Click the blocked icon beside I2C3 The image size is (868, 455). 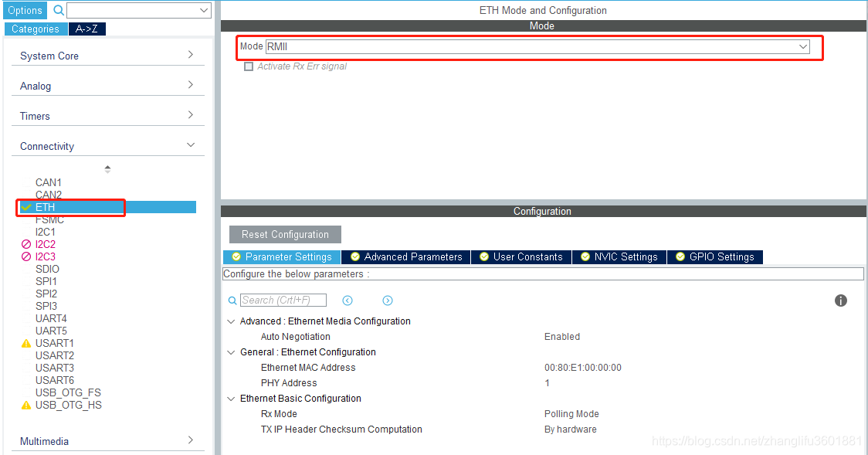point(25,256)
